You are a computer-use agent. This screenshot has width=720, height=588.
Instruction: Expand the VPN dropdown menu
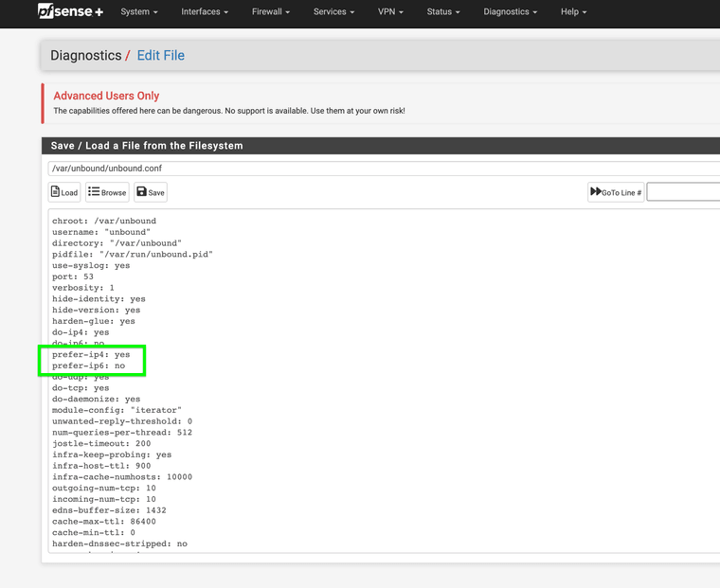(x=390, y=12)
